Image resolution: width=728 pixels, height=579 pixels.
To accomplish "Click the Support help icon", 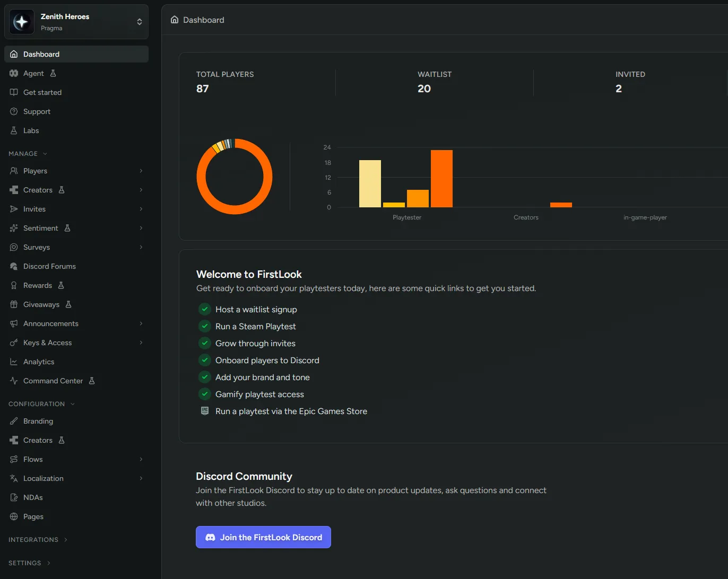I will [14, 111].
